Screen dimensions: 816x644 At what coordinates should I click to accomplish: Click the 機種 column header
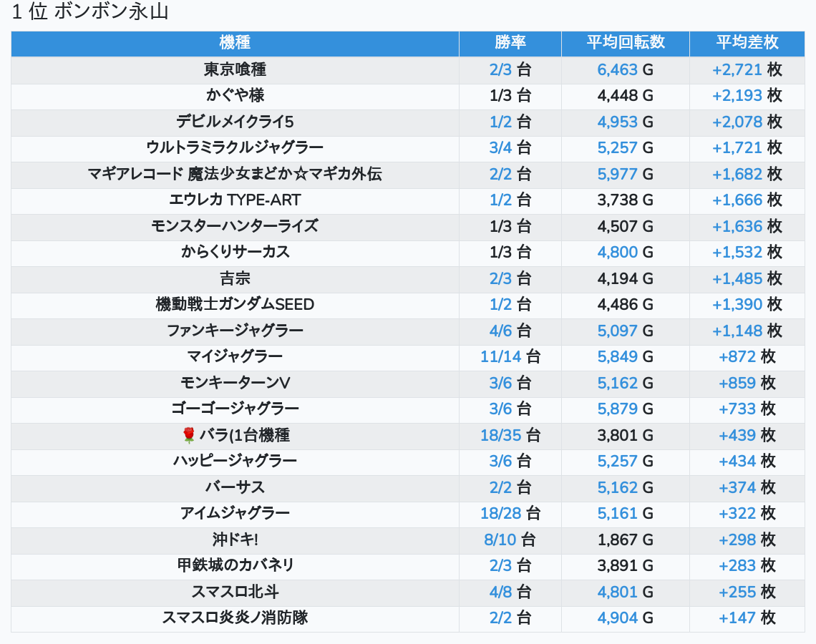(x=235, y=43)
